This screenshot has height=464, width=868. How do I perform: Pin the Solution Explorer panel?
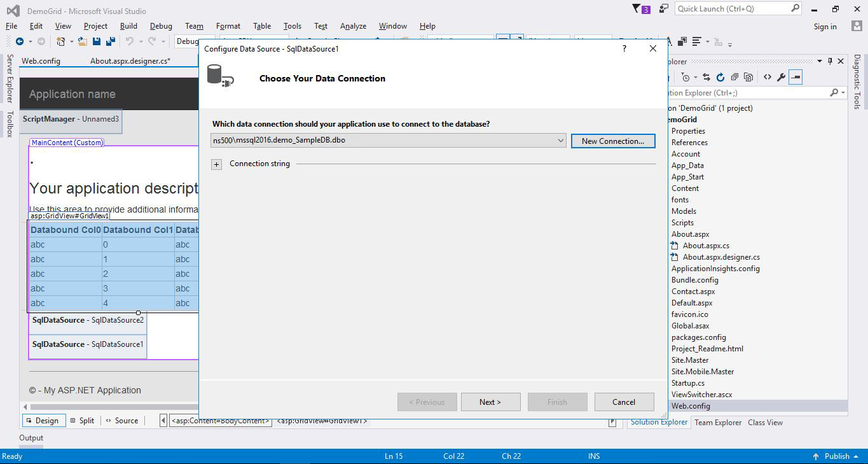click(830, 61)
